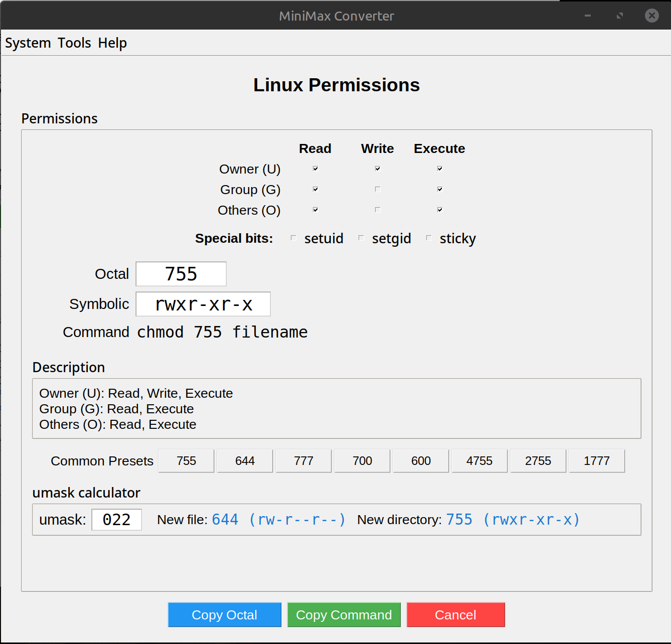
Task: Focus the Symbolic input field
Action: [x=203, y=304]
